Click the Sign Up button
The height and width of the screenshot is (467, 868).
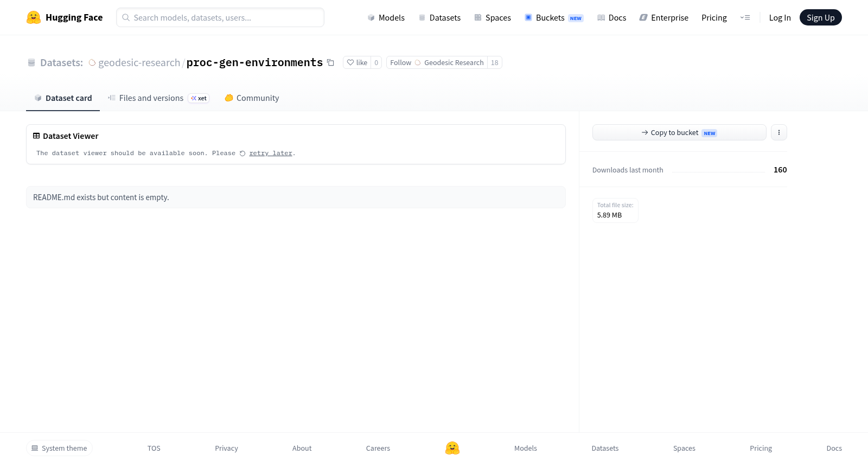pyautogui.click(x=820, y=17)
